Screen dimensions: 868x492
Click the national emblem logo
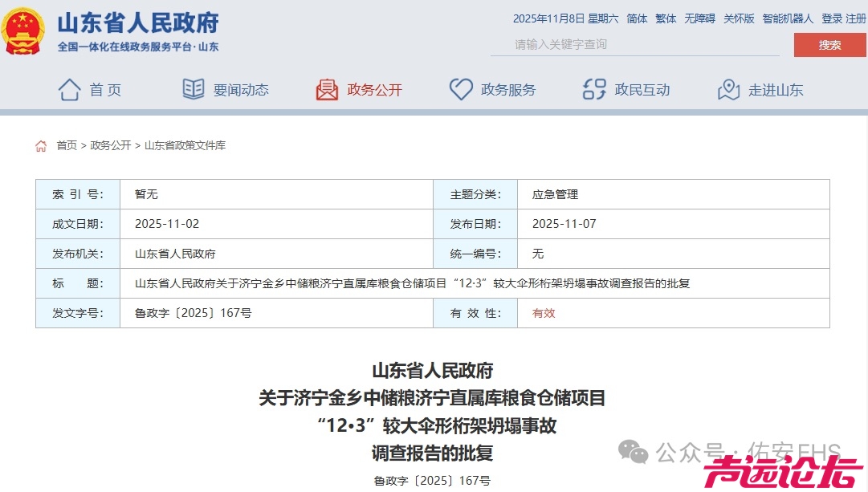tap(23, 31)
